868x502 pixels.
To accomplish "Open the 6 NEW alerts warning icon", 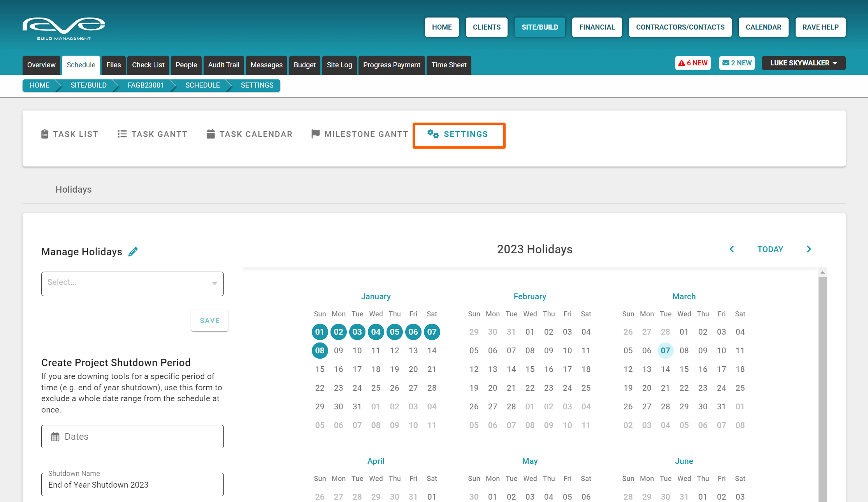I will (682, 63).
